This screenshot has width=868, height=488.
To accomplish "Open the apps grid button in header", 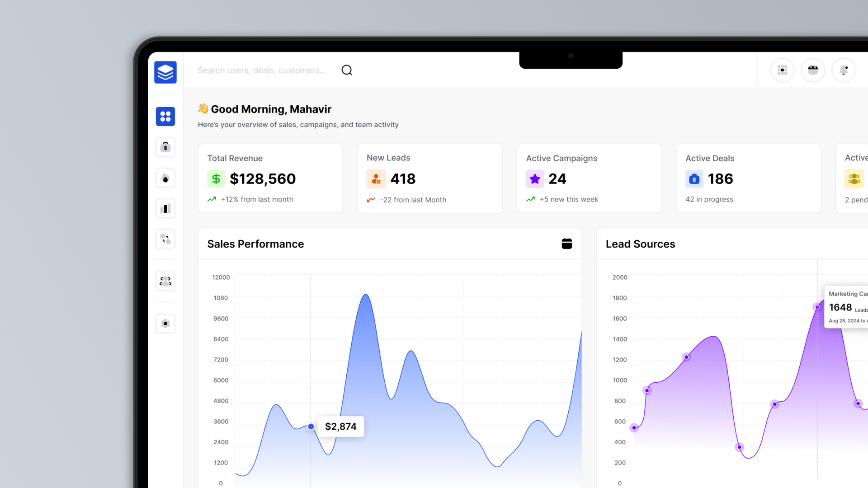I will pyautogui.click(x=783, y=70).
